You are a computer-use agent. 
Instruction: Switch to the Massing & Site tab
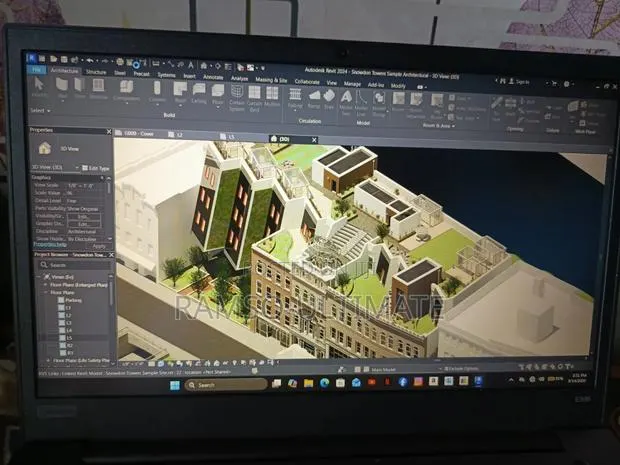click(271, 80)
